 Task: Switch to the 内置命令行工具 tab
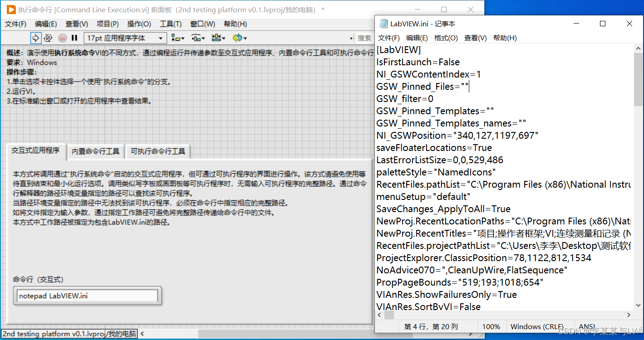click(95, 151)
